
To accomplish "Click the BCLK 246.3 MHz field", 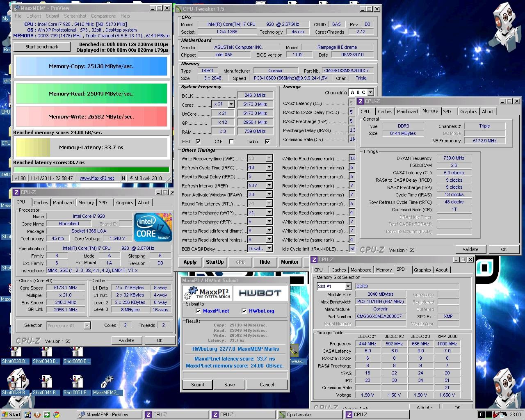I will pos(255,95).
